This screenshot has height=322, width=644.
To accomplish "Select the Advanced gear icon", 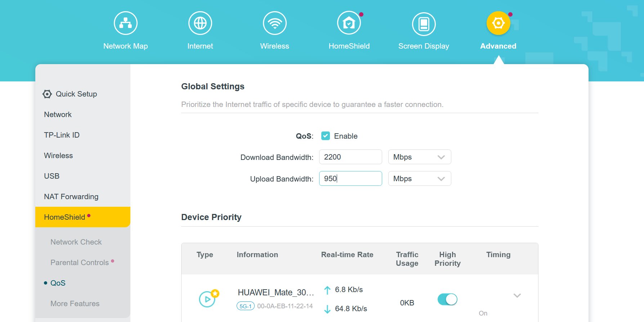I will [x=498, y=23].
